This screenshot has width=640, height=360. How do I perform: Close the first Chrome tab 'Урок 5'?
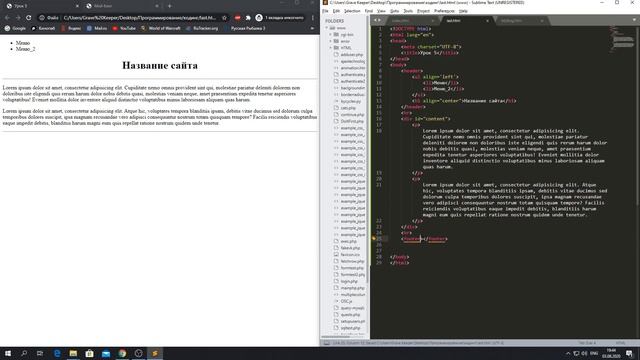coord(77,6)
